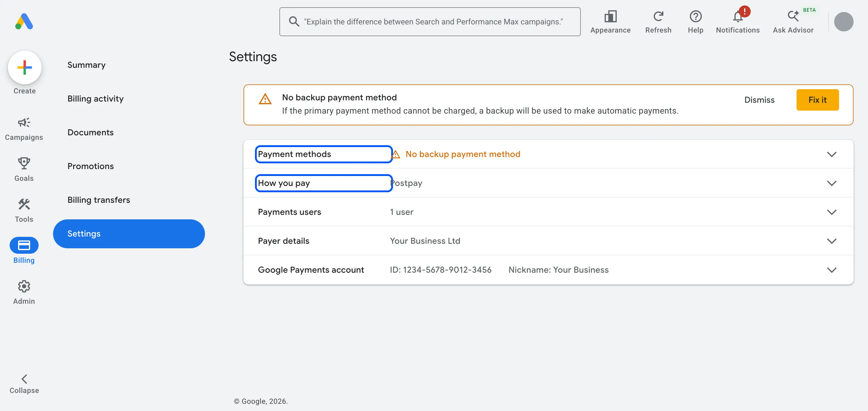
Task: Click Google Payments account label
Action: (x=311, y=270)
